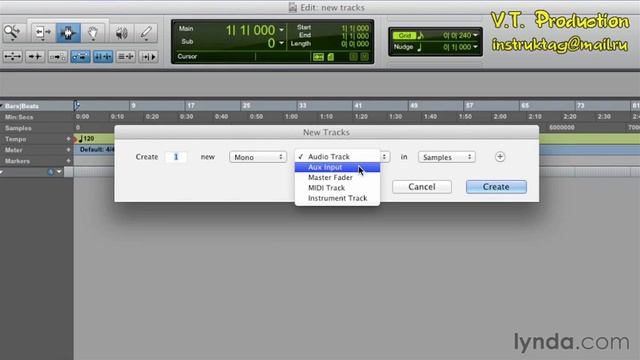The width and height of the screenshot is (640, 360).
Task: Click the blue timebase icon left of track list
Action: (51, 172)
